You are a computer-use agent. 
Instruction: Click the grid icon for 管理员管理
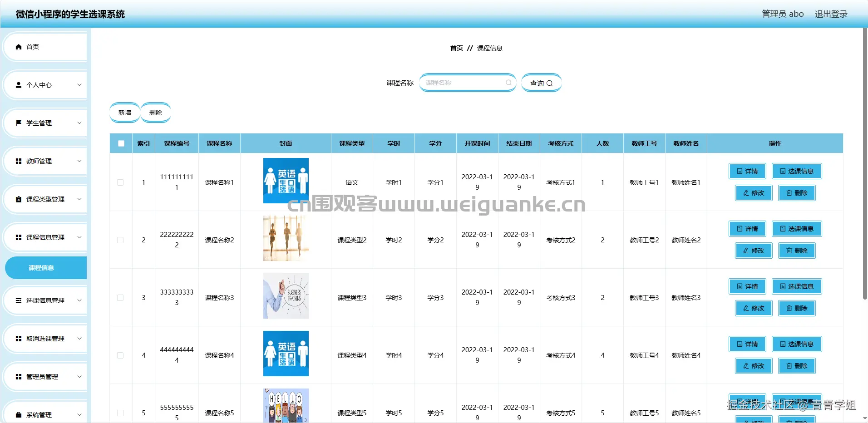point(19,377)
